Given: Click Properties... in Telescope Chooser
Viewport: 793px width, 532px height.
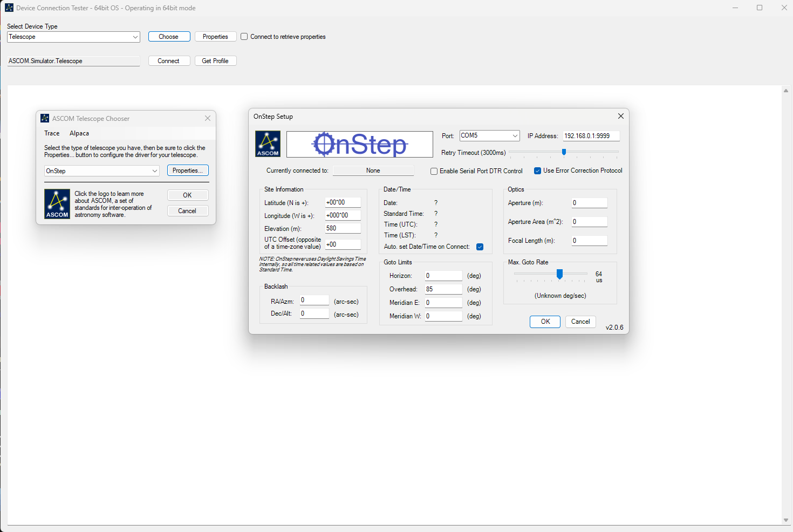Looking at the screenshot, I should pyautogui.click(x=188, y=170).
